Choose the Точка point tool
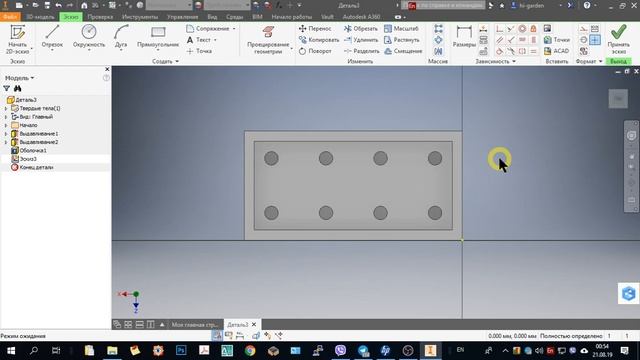The width and height of the screenshot is (640, 360). tap(200, 51)
